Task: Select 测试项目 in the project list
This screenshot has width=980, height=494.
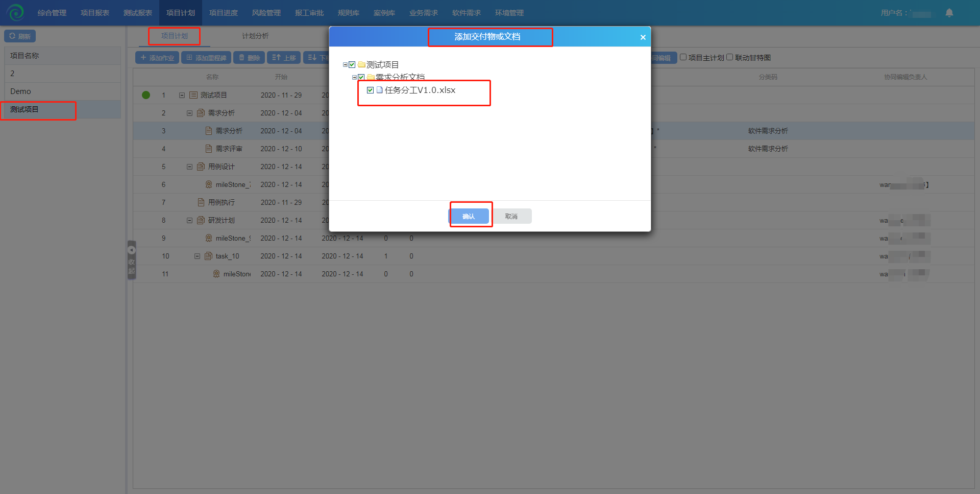Action: tap(63, 109)
